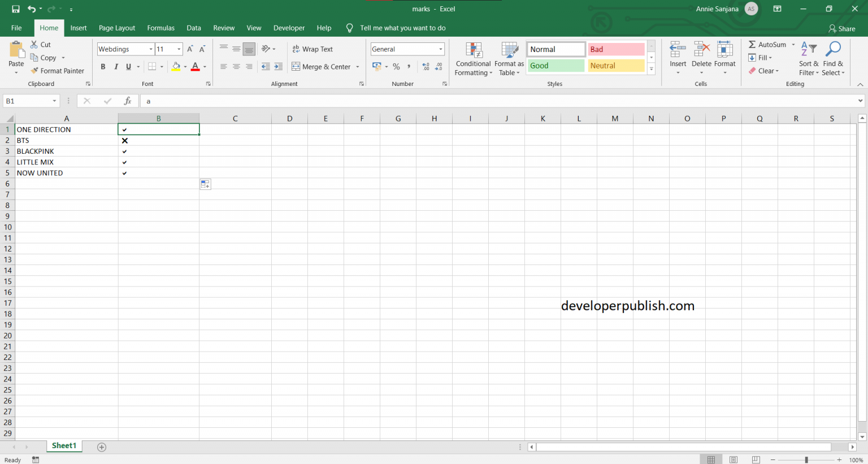The image size is (868, 464).
Task: Open the AutoSum function
Action: pyautogui.click(x=769, y=44)
